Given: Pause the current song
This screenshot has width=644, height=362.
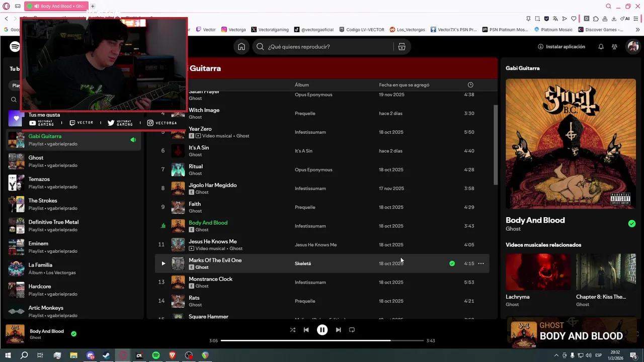Looking at the screenshot, I should [x=322, y=330].
